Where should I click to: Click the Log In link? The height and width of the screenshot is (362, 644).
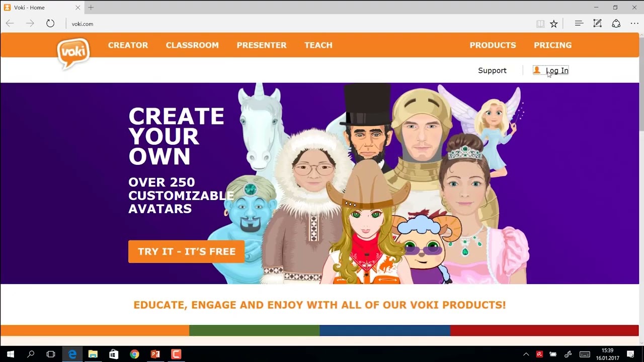click(557, 71)
